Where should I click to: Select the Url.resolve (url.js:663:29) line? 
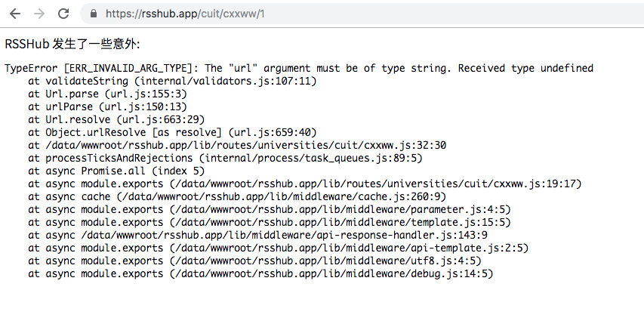click(116, 119)
